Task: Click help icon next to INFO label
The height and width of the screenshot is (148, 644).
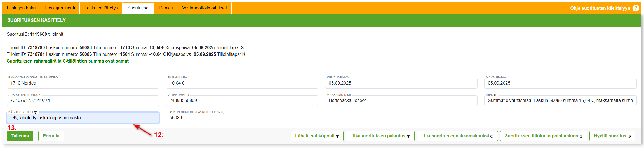Action: (496, 95)
